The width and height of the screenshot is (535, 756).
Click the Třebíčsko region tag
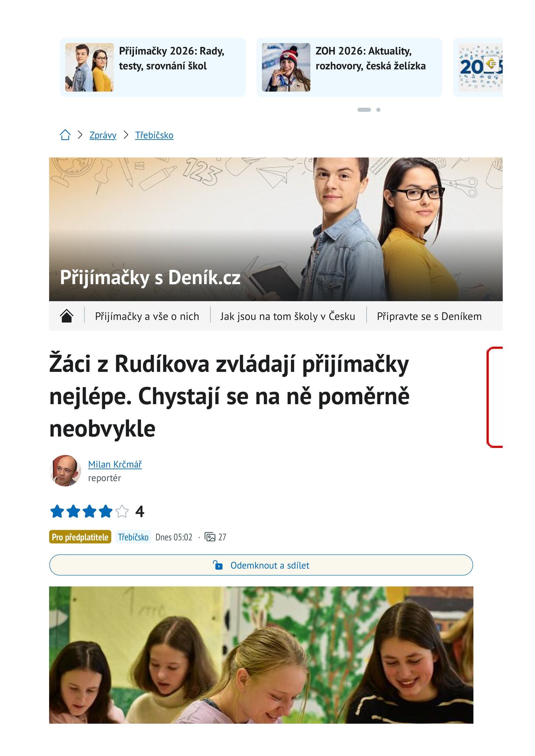tap(133, 537)
